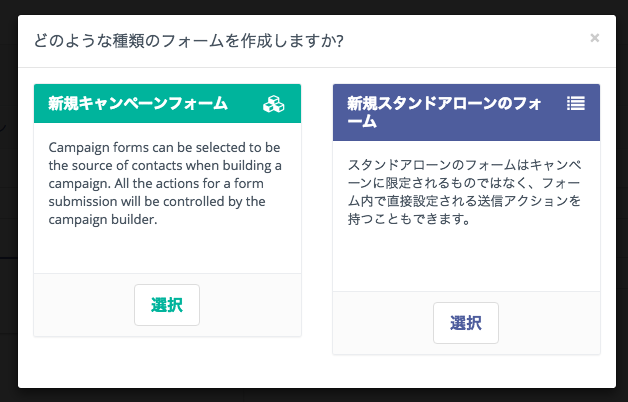Image resolution: width=628 pixels, height=402 pixels.
Task: Click the dark backdrop below the dialog
Action: pyautogui.click(x=314, y=395)
